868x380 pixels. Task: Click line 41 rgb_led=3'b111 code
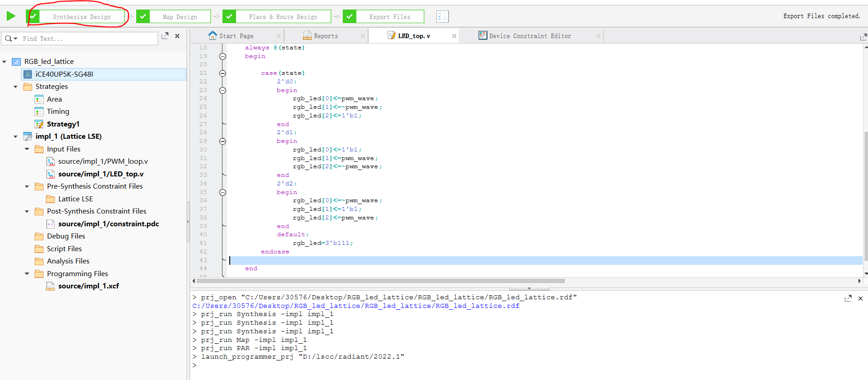[x=323, y=243]
